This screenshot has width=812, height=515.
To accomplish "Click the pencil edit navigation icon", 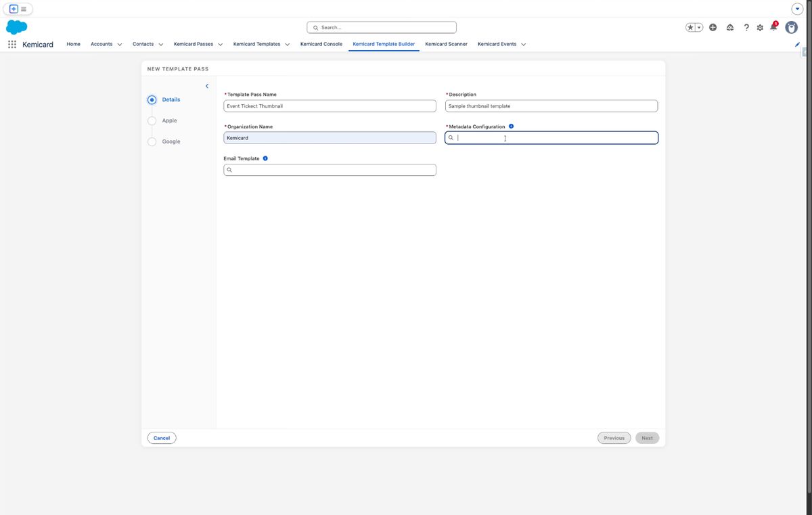I will coord(797,44).
